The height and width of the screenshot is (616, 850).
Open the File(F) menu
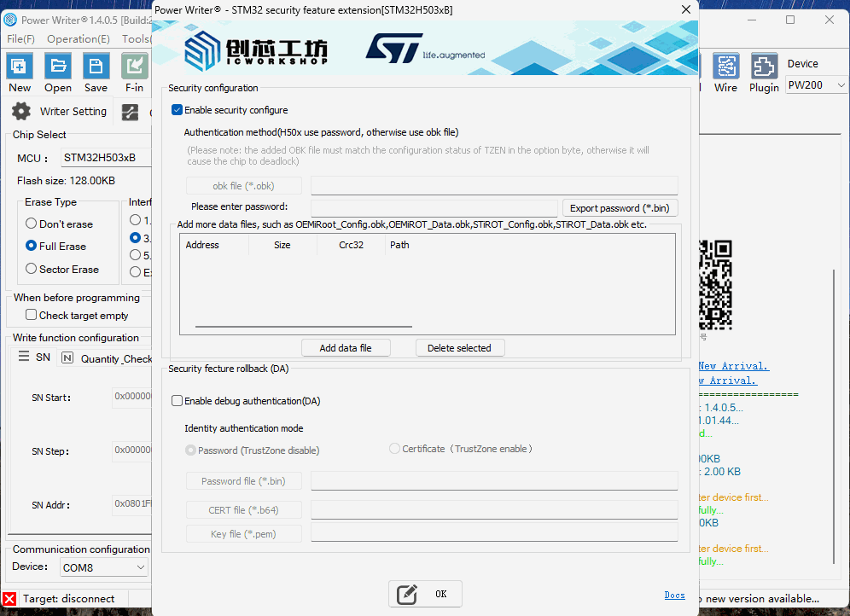[x=21, y=39]
